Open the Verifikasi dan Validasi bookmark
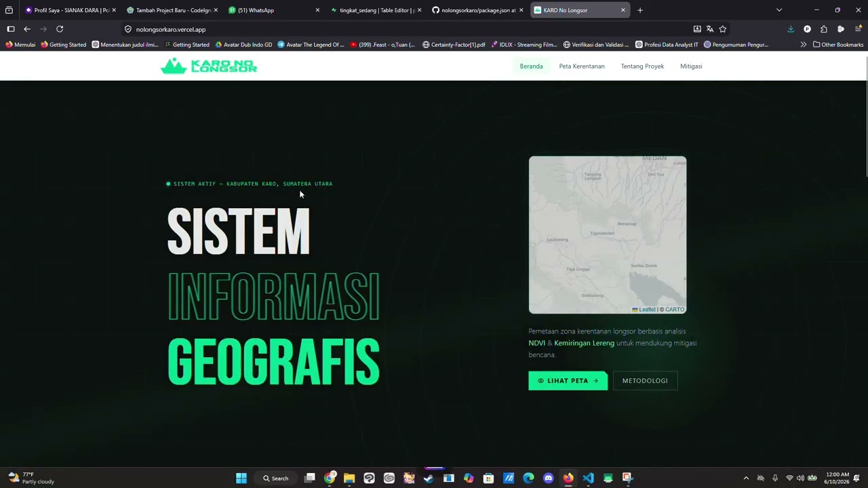This screenshot has width=868, height=488. [596, 45]
